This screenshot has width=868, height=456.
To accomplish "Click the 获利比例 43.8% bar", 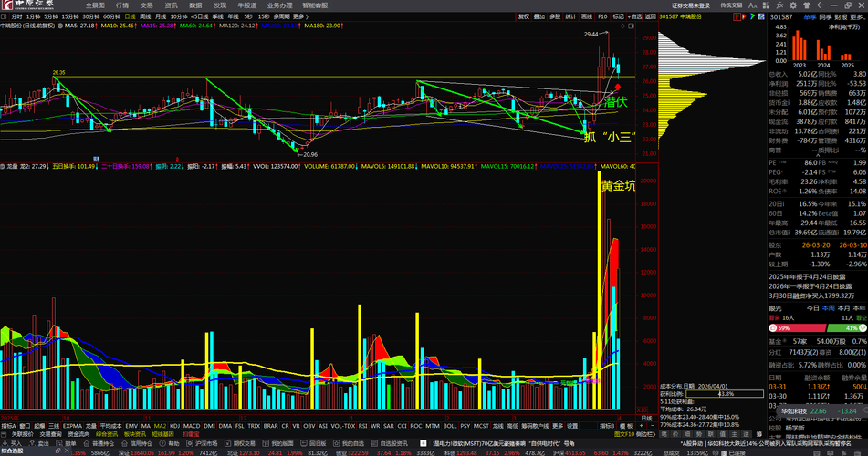I will click(725, 394).
